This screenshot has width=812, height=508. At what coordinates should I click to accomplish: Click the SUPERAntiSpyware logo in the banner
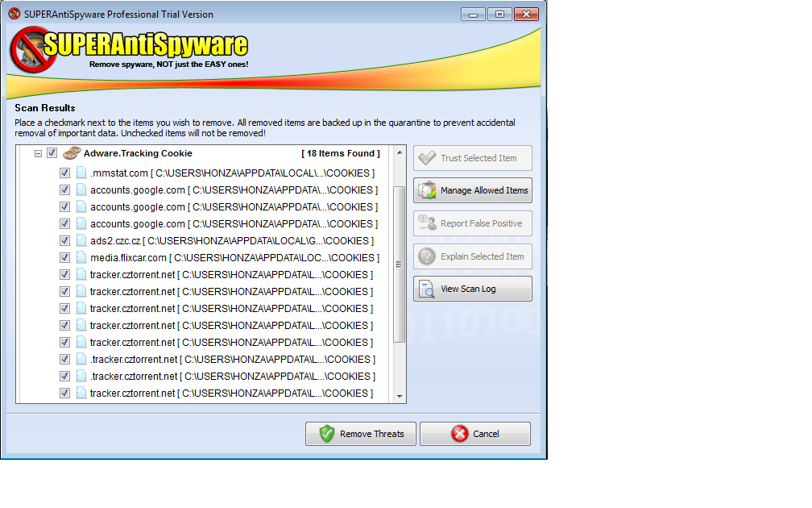coord(130,49)
